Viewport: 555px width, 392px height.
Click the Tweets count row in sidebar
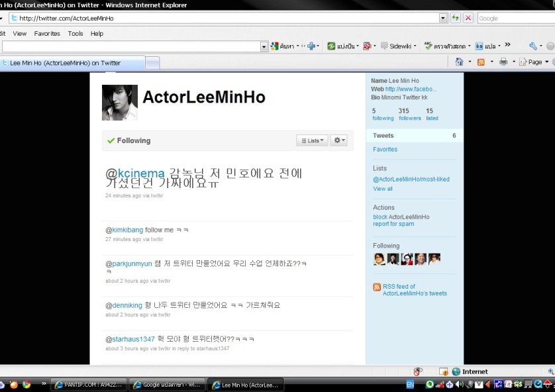pyautogui.click(x=415, y=136)
